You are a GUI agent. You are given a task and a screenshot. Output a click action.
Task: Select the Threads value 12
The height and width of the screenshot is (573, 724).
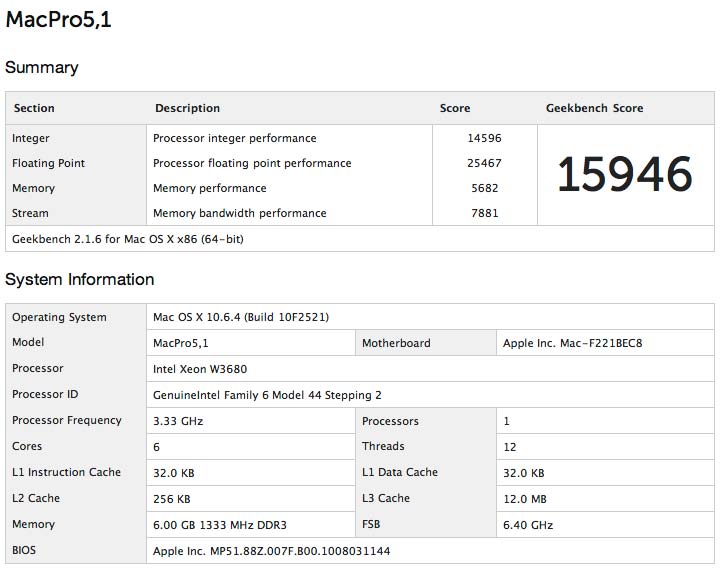510,447
